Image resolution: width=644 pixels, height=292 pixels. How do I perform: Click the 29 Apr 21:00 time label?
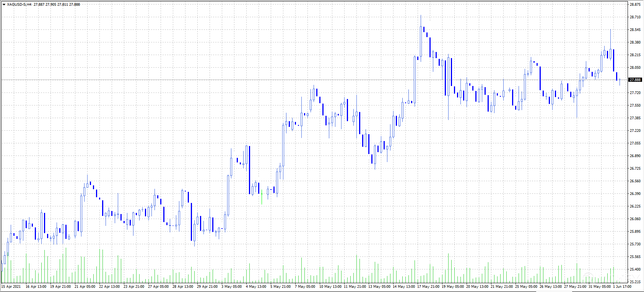point(207,287)
